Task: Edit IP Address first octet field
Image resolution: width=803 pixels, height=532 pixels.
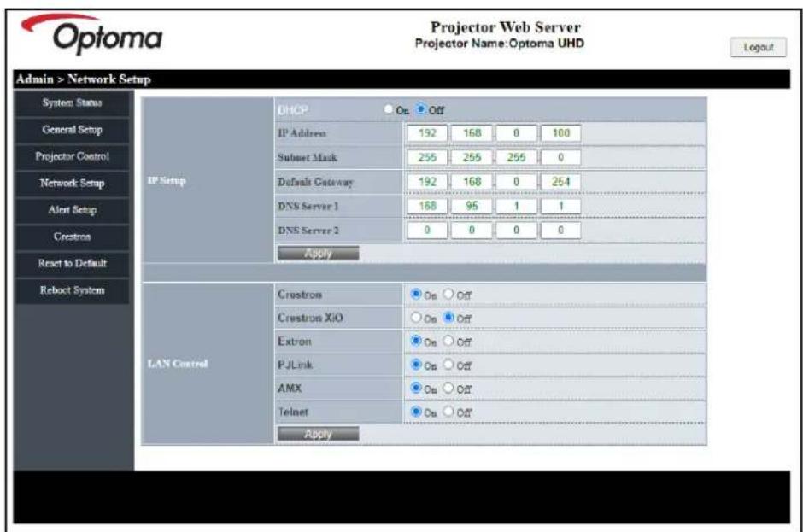Action: pyautogui.click(x=427, y=133)
